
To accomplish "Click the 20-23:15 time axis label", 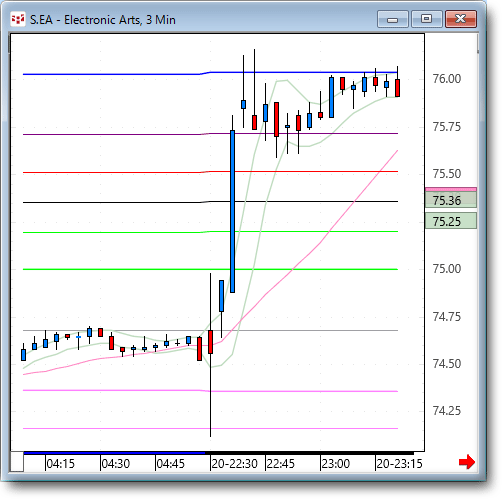I will (x=399, y=463).
